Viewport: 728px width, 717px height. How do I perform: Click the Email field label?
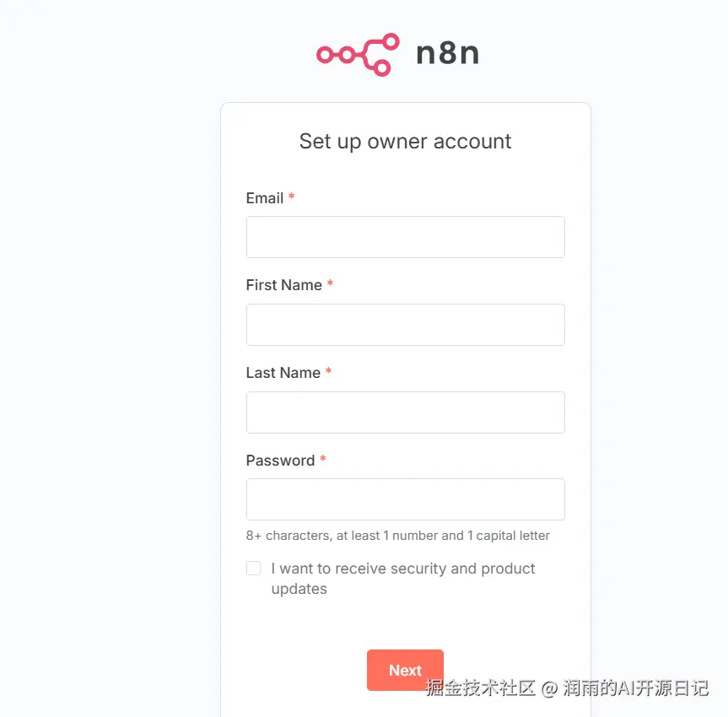(265, 198)
